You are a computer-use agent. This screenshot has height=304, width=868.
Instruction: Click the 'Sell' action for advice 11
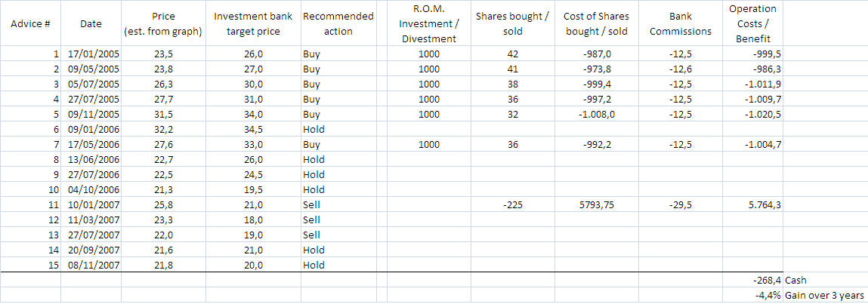[311, 204]
